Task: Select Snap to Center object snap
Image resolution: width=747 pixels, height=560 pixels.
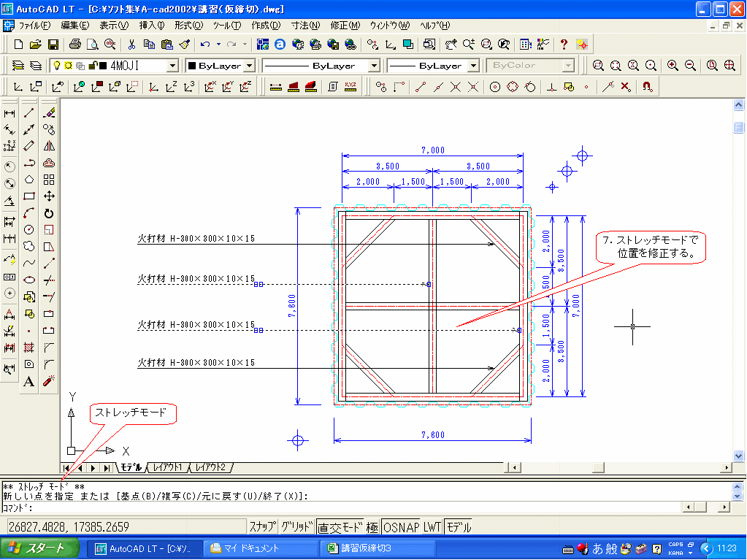Action: pyautogui.click(x=495, y=87)
